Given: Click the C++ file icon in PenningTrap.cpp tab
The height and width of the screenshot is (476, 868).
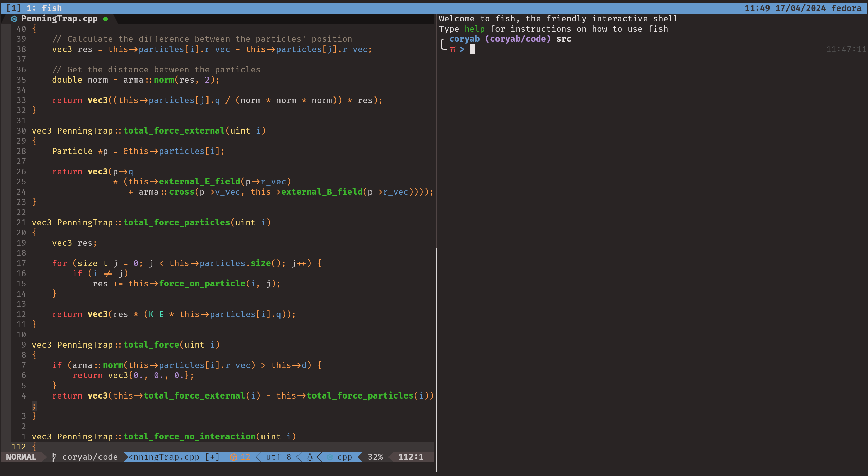Looking at the screenshot, I should pyautogui.click(x=14, y=19).
